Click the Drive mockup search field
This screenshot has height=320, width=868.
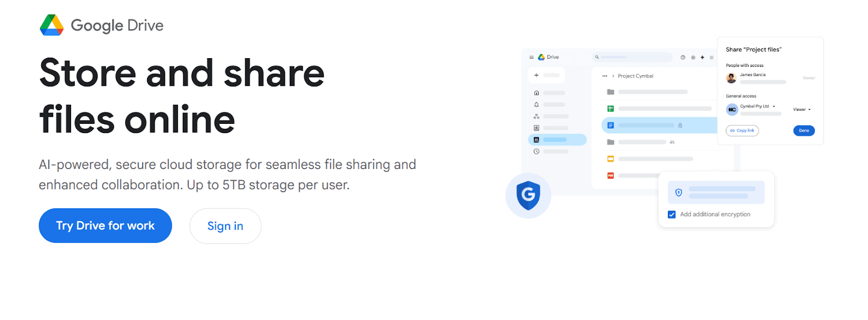[633, 57]
